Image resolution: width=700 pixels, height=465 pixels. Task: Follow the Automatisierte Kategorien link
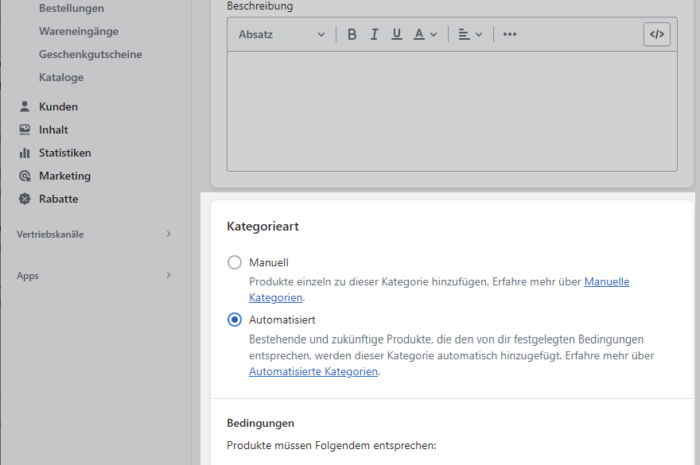pyautogui.click(x=313, y=371)
